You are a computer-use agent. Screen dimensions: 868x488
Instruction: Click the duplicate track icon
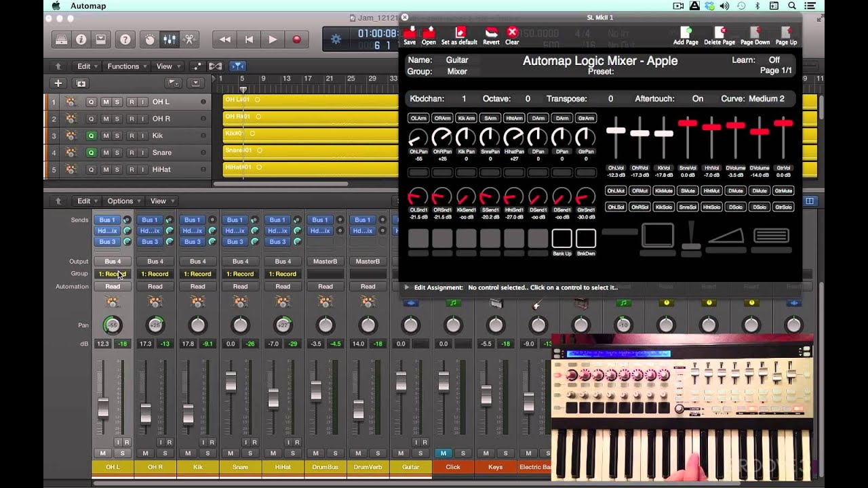click(x=81, y=83)
